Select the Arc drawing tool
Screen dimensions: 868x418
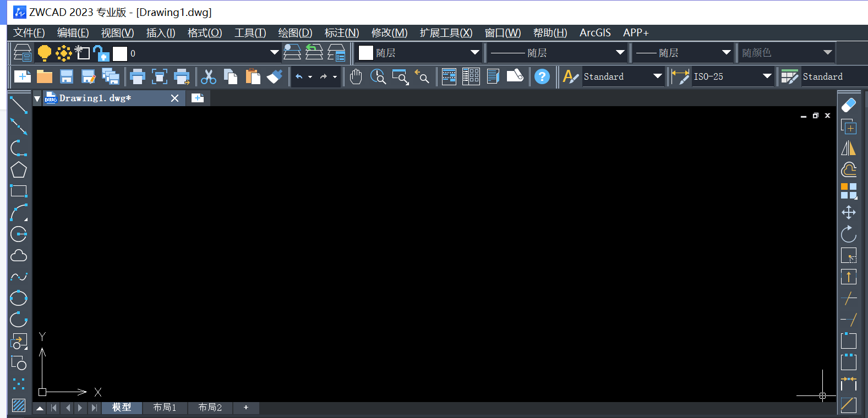pyautogui.click(x=19, y=212)
